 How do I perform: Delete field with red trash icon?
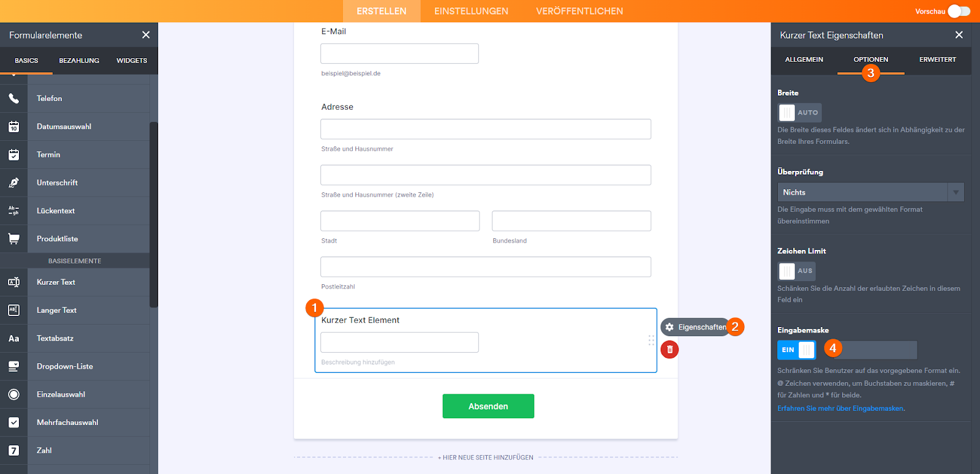pos(669,350)
